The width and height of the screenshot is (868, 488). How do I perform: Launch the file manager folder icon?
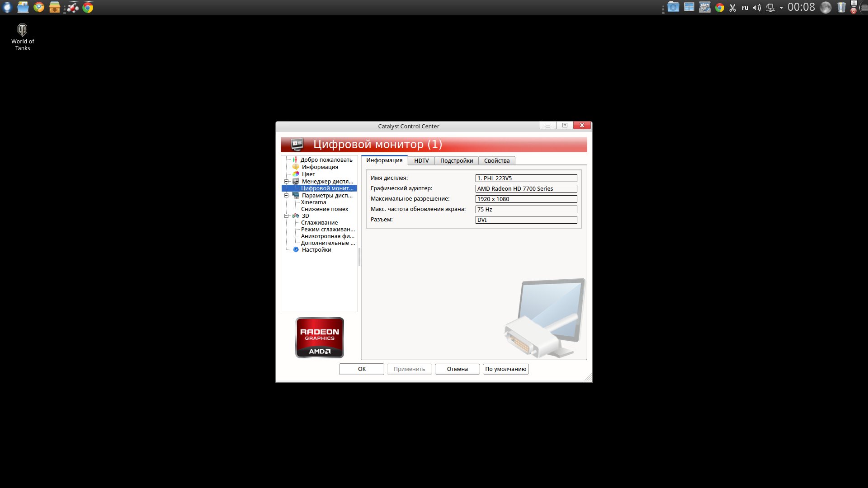pyautogui.click(x=23, y=7)
